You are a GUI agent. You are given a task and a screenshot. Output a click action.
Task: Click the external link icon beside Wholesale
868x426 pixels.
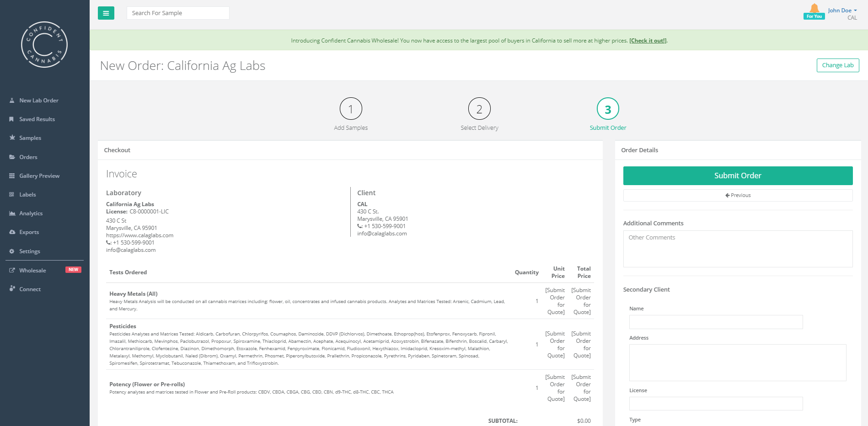tap(12, 271)
